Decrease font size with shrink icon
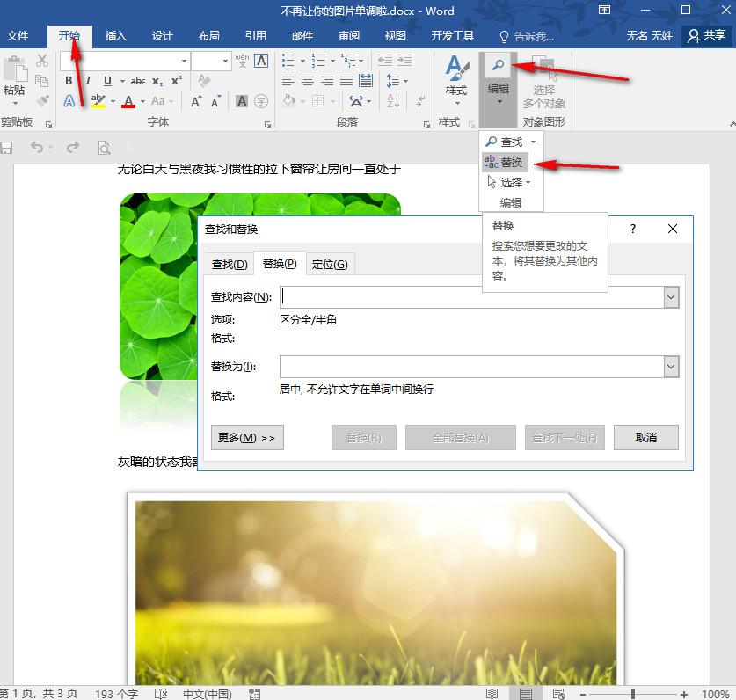736x700 pixels. pos(215,101)
